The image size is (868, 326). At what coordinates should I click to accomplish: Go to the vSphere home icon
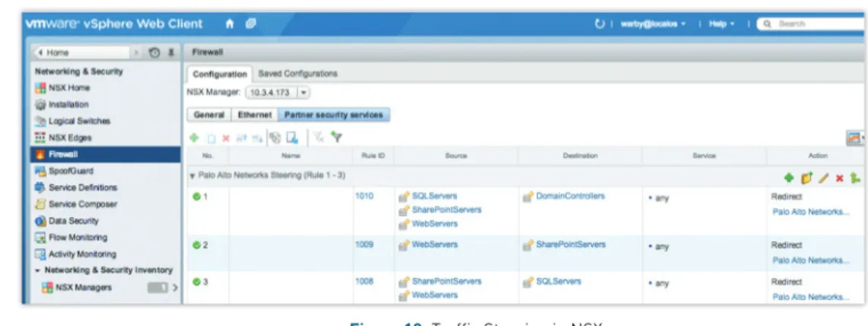[230, 24]
